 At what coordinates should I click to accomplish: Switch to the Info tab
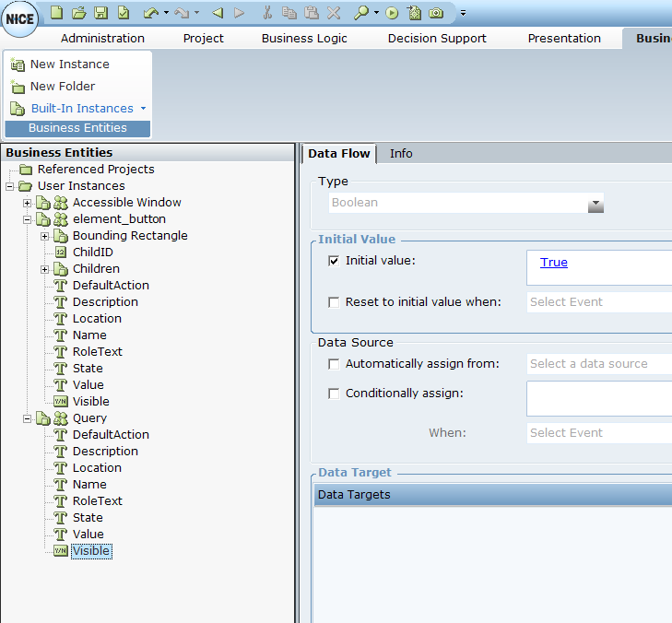tap(401, 153)
